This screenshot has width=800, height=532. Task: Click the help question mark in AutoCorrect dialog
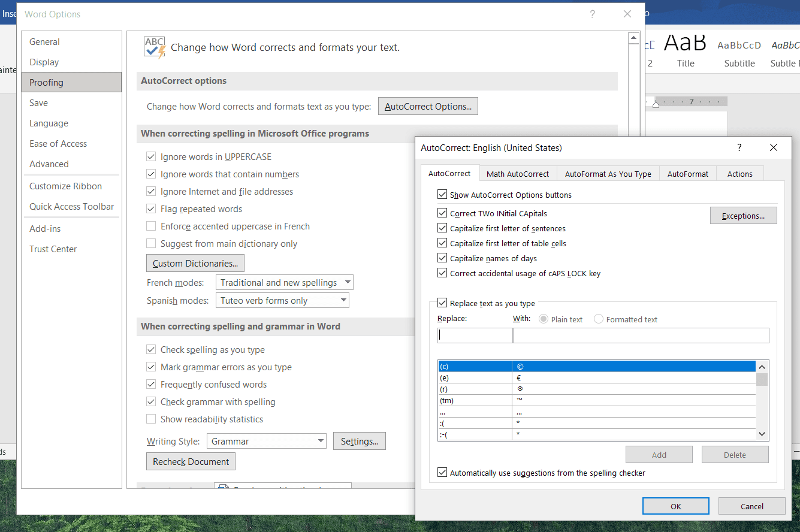[739, 147]
